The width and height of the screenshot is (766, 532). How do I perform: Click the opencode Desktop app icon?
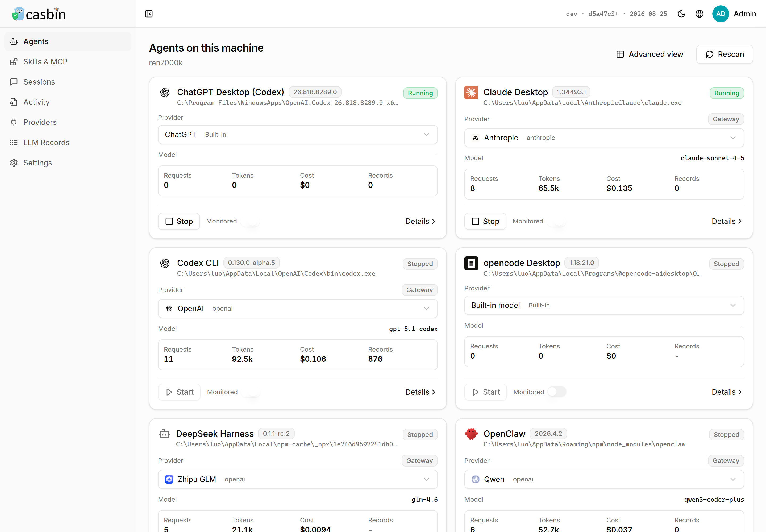(471, 263)
